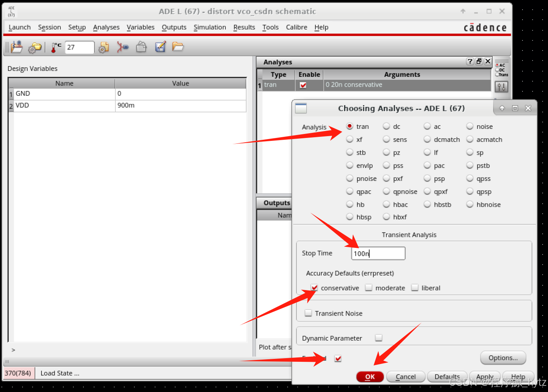Screen dimensions: 548x392
Task: Select the AC radio in side toolbar
Action: [497, 65]
